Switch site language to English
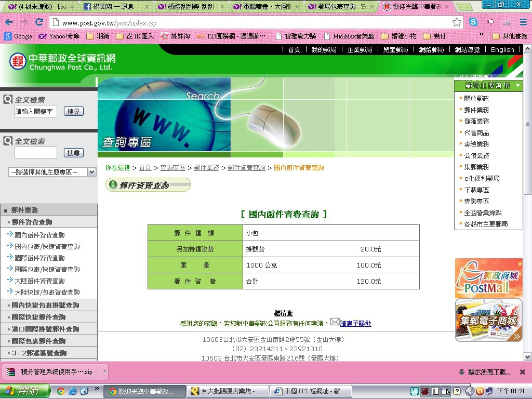Viewport: 532px width, 399px height. 502,49
